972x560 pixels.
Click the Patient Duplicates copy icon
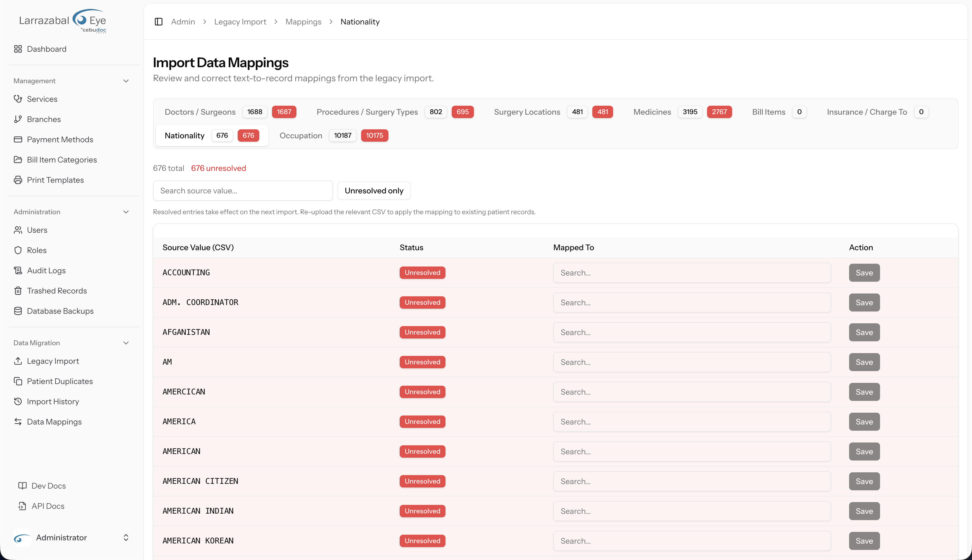[18, 381]
